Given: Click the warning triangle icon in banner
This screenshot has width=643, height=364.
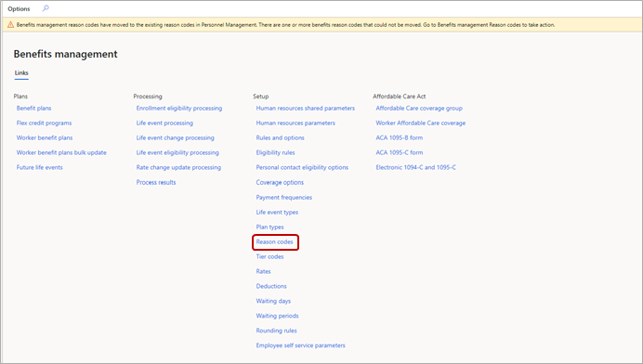Looking at the screenshot, I should [x=10, y=25].
